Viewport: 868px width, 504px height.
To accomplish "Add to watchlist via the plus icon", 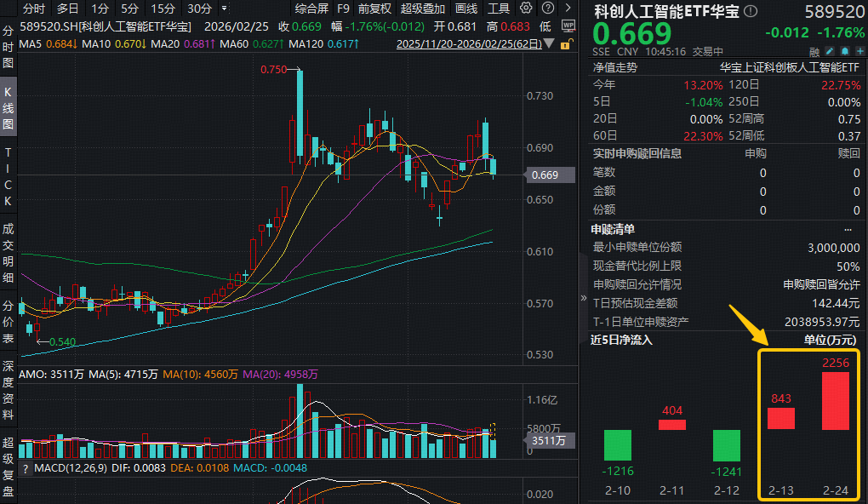I will pos(859,51).
